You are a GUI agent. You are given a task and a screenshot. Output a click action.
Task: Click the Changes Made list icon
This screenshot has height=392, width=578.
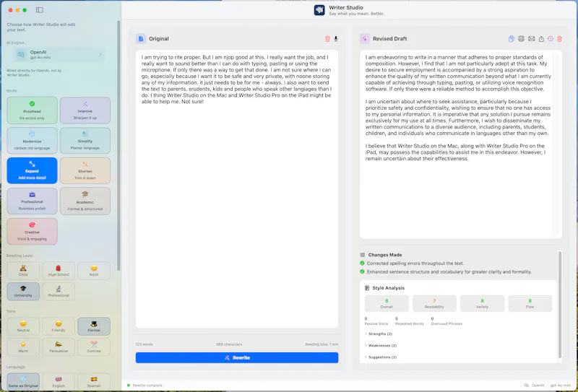click(x=363, y=255)
